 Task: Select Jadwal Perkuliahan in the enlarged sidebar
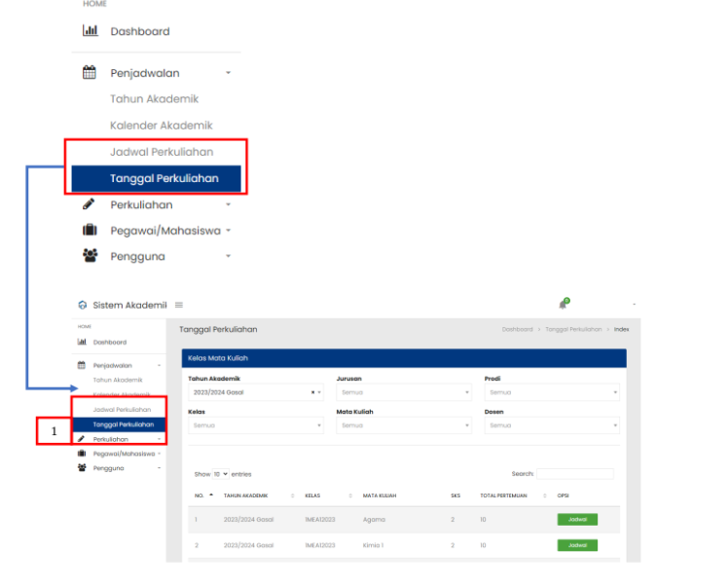click(162, 152)
